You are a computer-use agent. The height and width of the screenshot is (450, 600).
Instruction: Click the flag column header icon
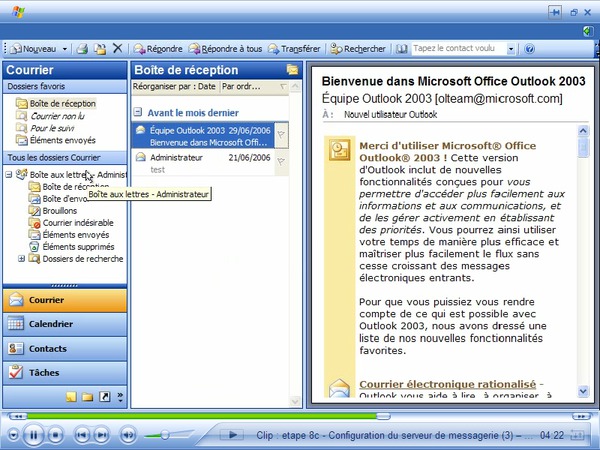283,87
